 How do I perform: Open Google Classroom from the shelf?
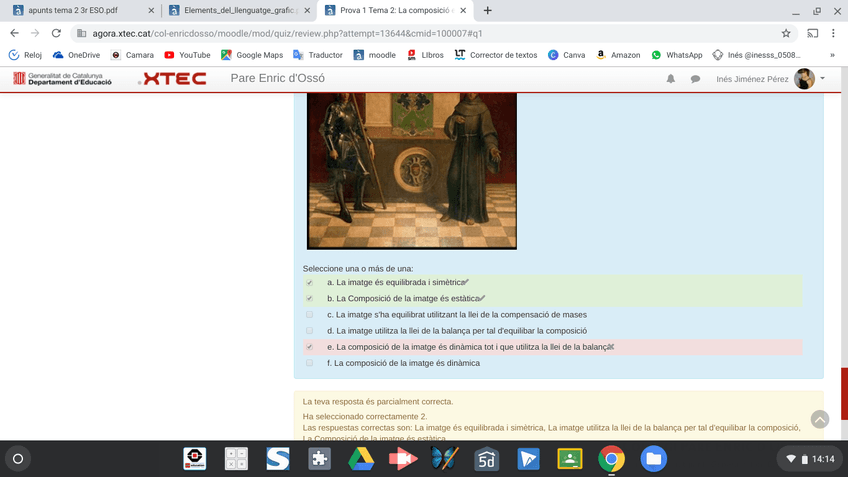(x=570, y=459)
